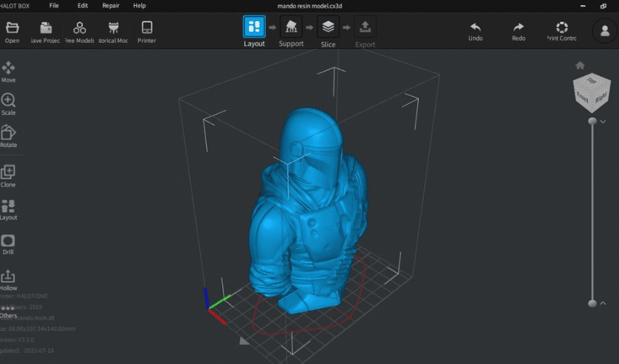The image size is (619, 364).
Task: Open the Drill tool
Action: pos(8,245)
